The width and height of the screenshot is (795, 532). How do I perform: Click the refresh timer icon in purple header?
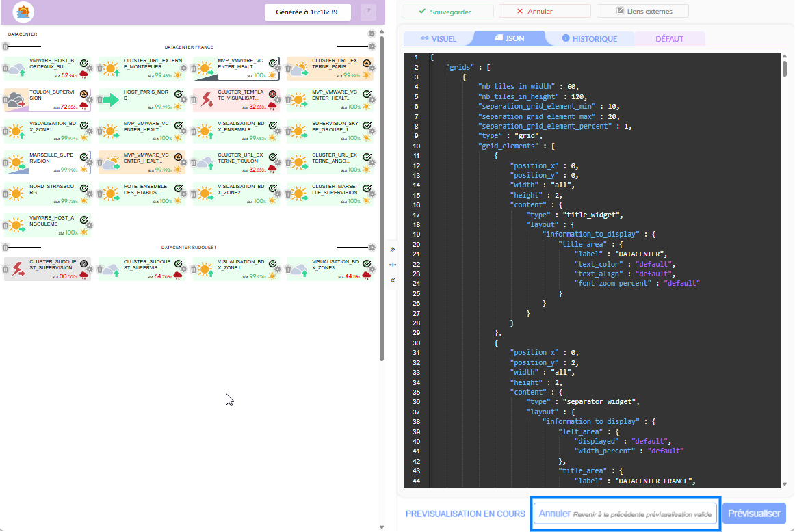368,12
